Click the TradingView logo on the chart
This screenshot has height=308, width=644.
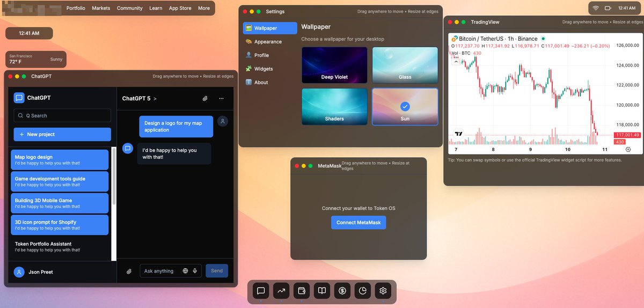click(459, 134)
